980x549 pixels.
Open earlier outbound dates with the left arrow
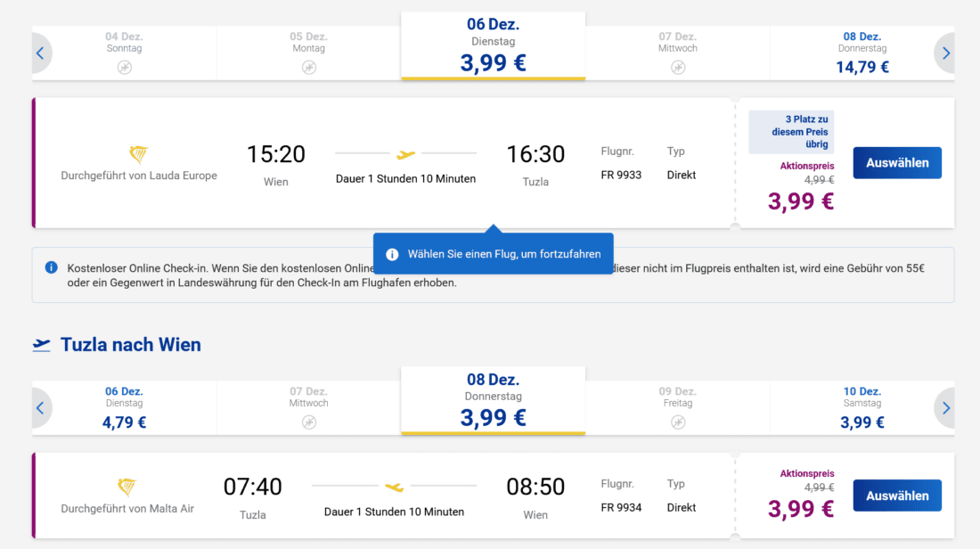click(x=40, y=53)
